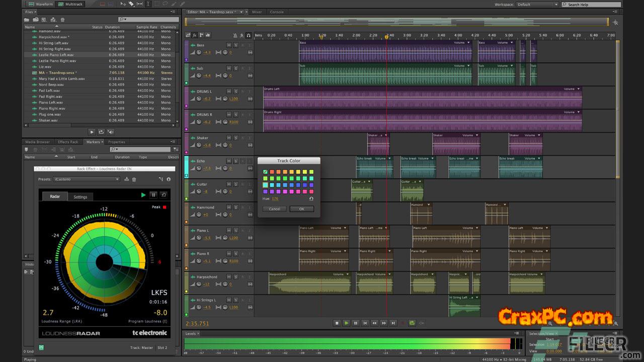The height and width of the screenshot is (362, 644).
Task: Open the Workspace dropdown
Action: (x=537, y=5)
